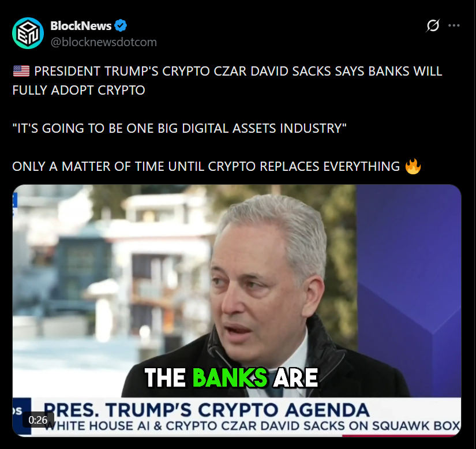Open the three-dot more options menu
The height and width of the screenshot is (449, 476).
tap(454, 25)
